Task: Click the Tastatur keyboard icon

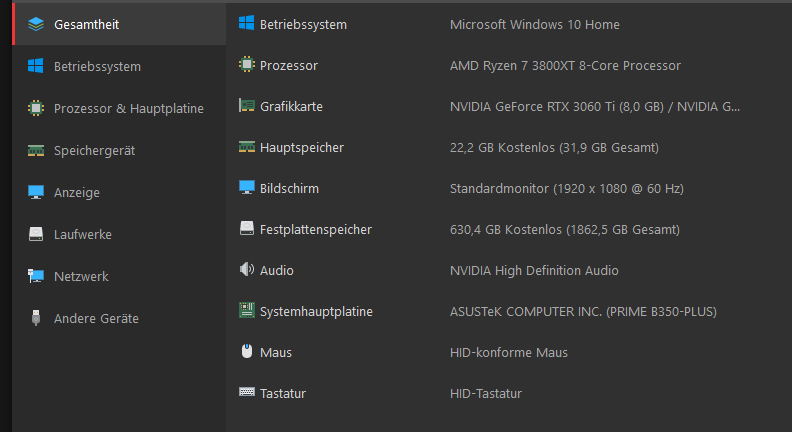Action: tap(246, 392)
